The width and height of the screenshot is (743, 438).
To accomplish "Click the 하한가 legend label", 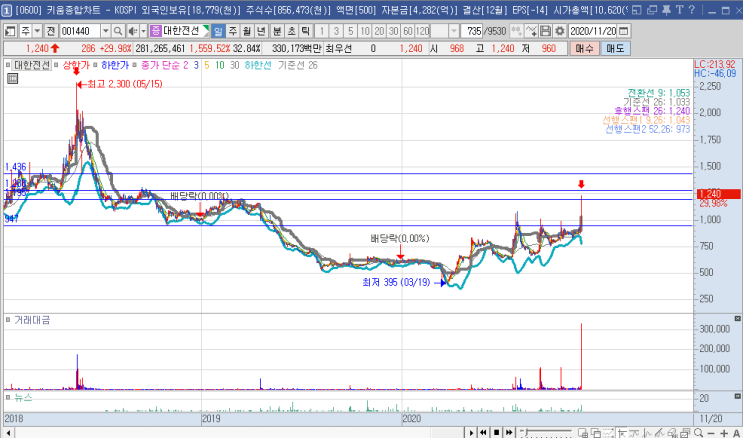I will pos(115,65).
